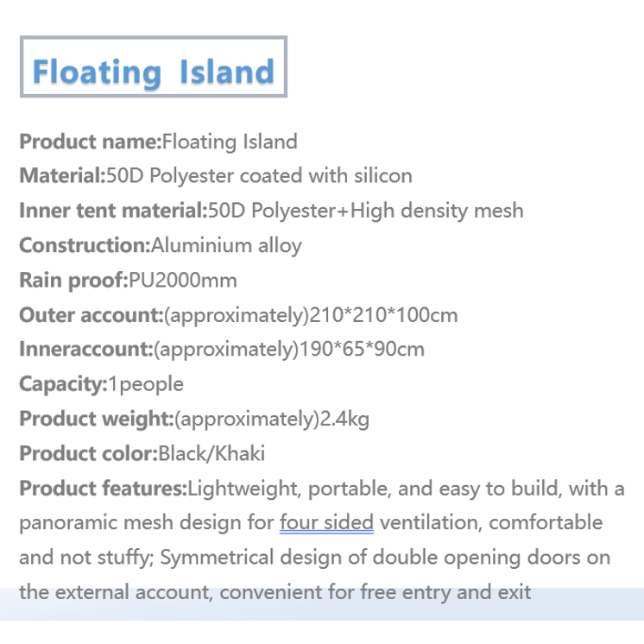Click the 'Product name:' label

(91, 142)
